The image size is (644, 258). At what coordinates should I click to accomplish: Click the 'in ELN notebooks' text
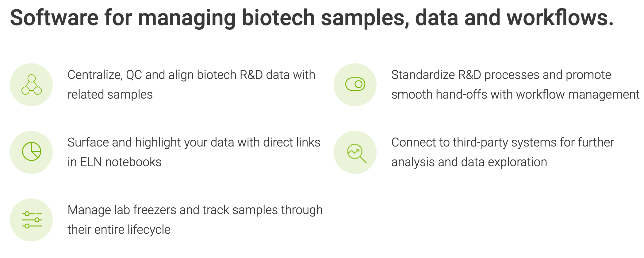pos(114,162)
